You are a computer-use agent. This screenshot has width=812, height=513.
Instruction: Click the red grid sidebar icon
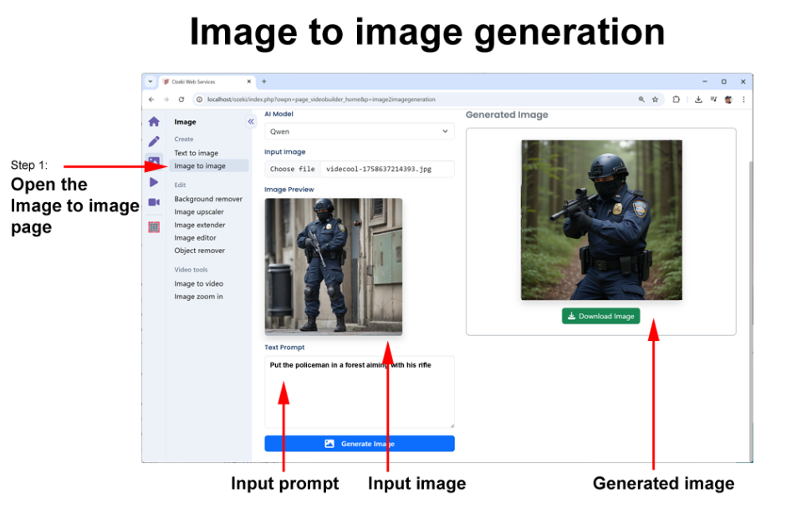154,227
